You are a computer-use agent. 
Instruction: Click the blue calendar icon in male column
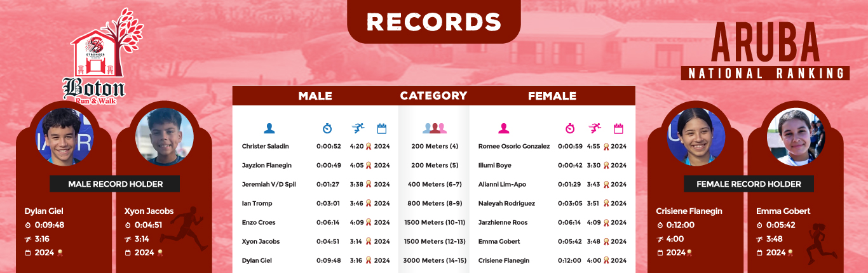[x=382, y=128]
